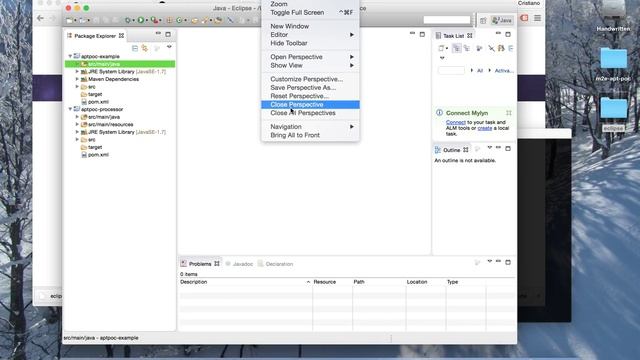
Task: Choose Reset Perspective... menu item
Action: coord(310,96)
